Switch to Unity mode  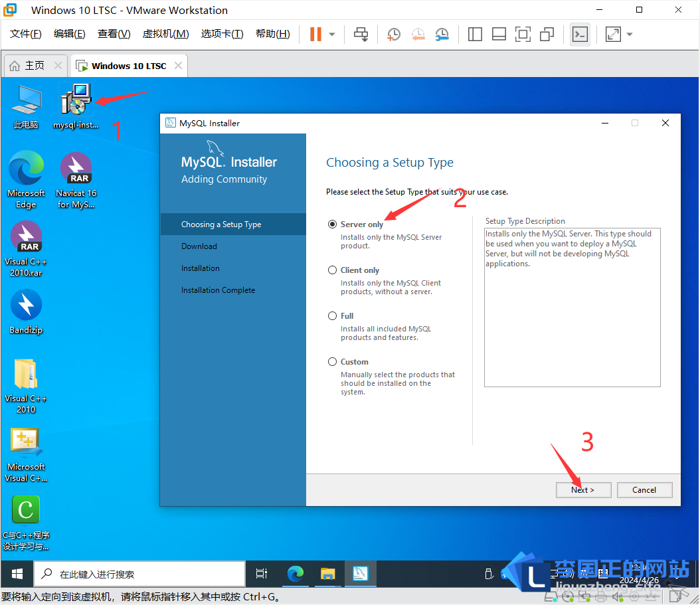click(547, 35)
